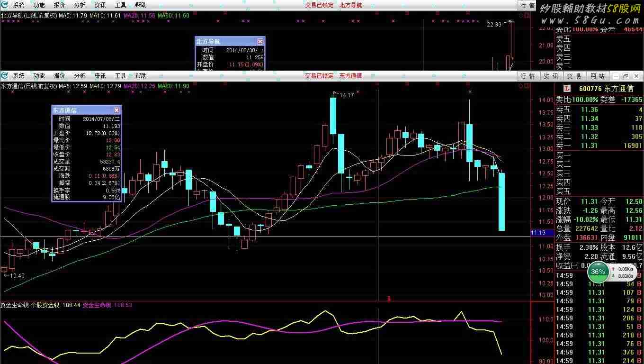Click the small icons at chart top-right corner

(x=524, y=86)
